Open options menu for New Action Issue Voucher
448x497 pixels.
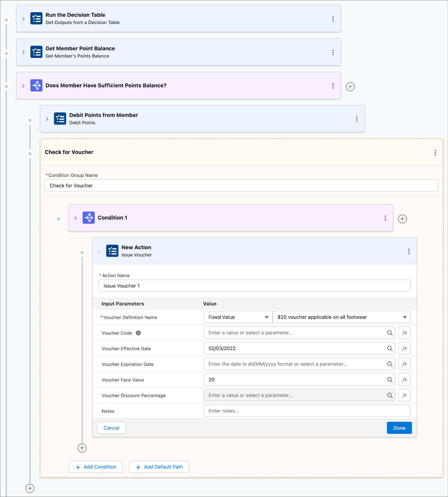[x=409, y=252]
